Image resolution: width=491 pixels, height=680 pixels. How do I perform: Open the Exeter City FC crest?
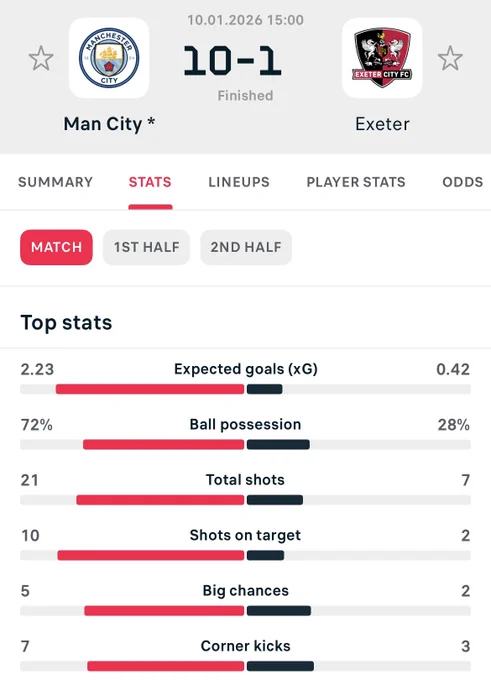click(382, 58)
